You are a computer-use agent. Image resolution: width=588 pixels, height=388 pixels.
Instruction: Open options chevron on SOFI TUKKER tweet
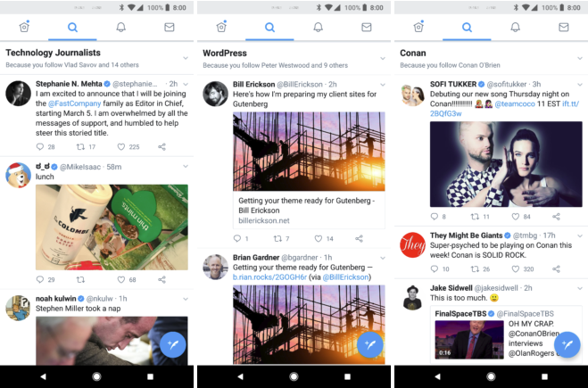coord(580,85)
